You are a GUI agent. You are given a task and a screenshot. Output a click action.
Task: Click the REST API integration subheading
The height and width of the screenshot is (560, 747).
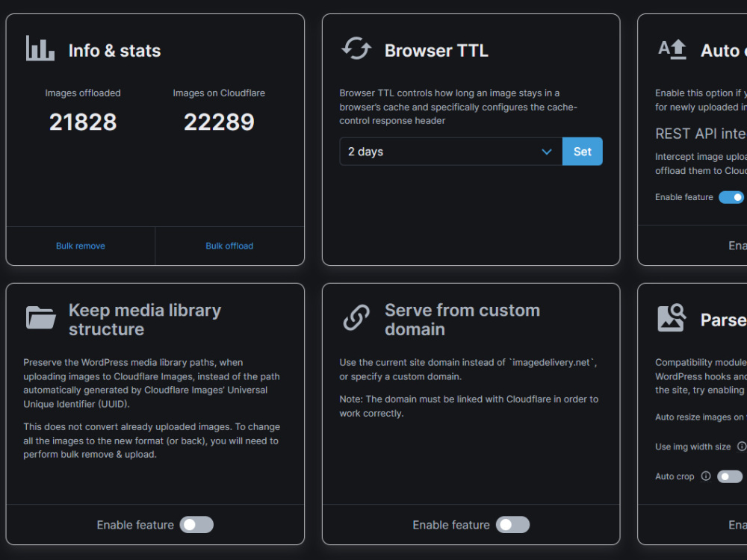point(701,134)
